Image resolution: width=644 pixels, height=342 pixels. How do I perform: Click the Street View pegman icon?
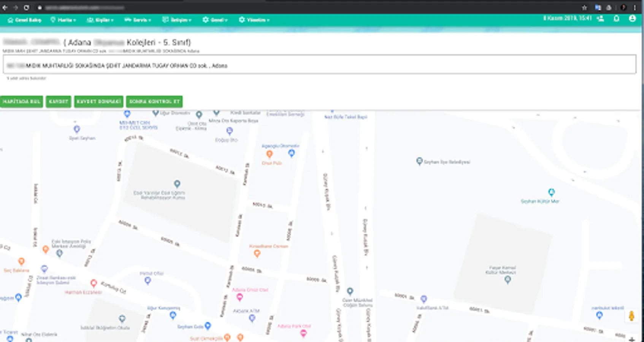[631, 316]
